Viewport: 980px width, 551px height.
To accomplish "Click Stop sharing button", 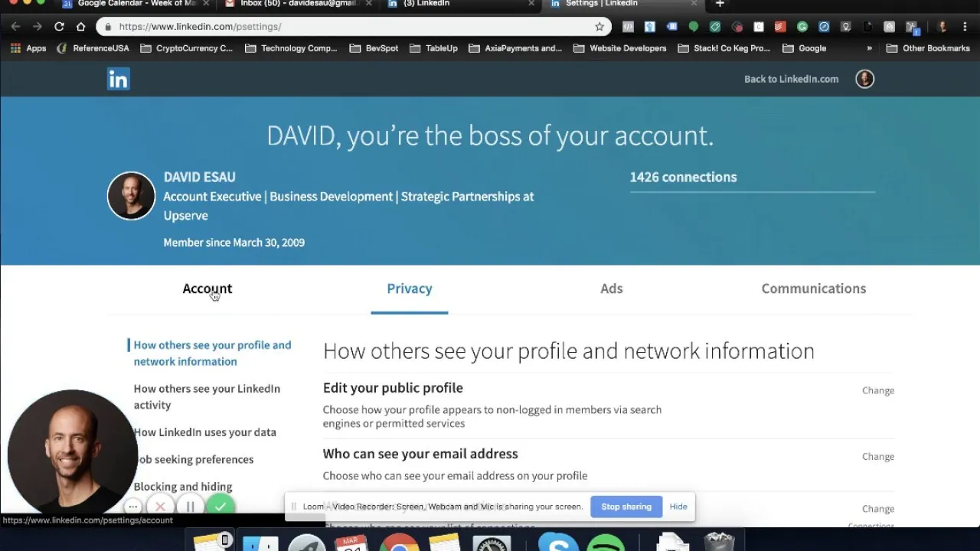I will point(626,507).
